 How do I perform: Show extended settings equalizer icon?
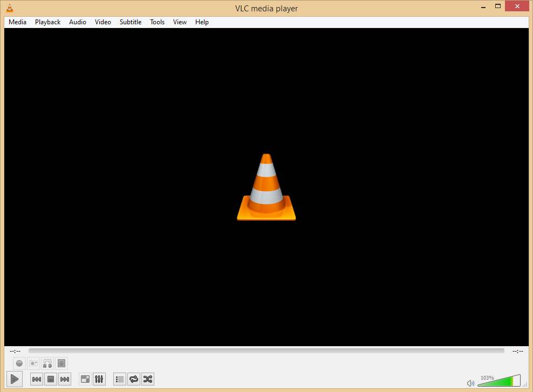[x=99, y=379]
